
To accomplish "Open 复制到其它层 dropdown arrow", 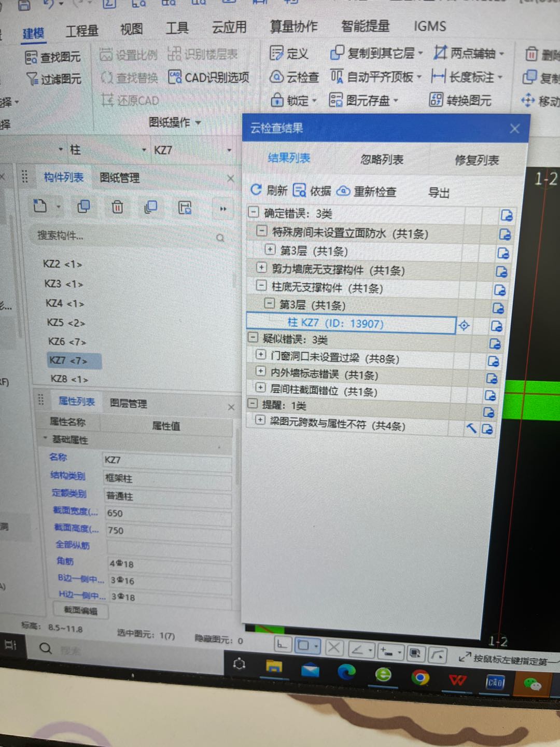I will pos(421,53).
